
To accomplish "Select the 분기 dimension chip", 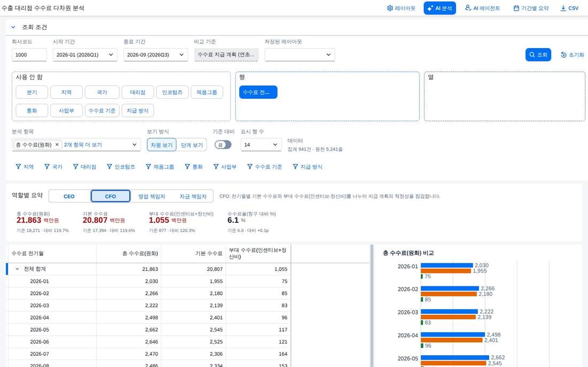I will (x=32, y=92).
